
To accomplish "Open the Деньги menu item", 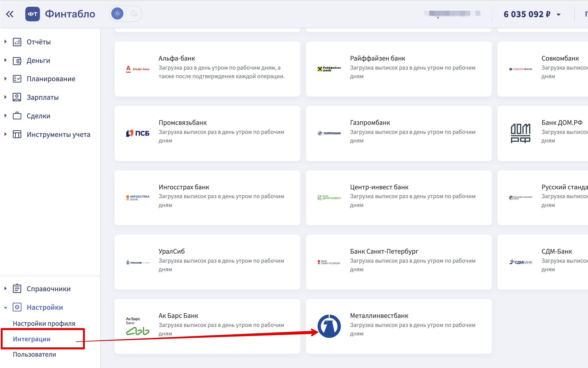I will tap(39, 61).
